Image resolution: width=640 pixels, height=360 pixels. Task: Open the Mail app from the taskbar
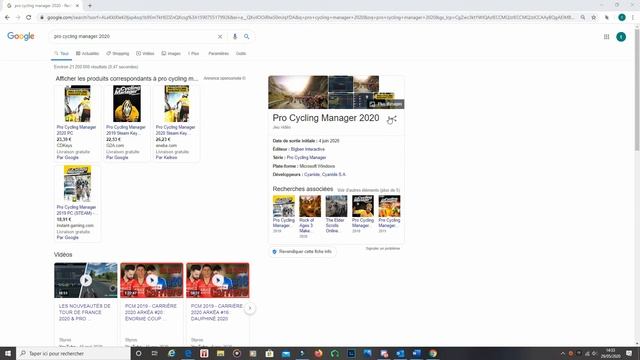click(x=286, y=353)
